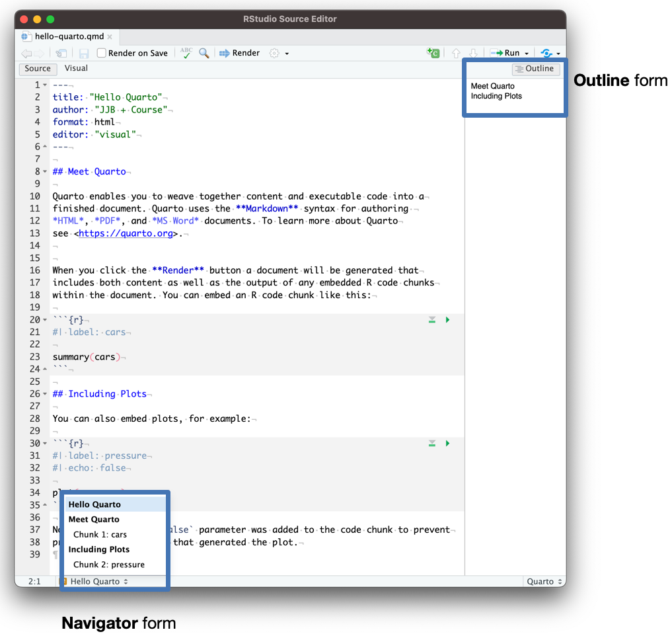This screenshot has width=672, height=636.
Task: Click the spell check ABC icon
Action: [x=186, y=53]
